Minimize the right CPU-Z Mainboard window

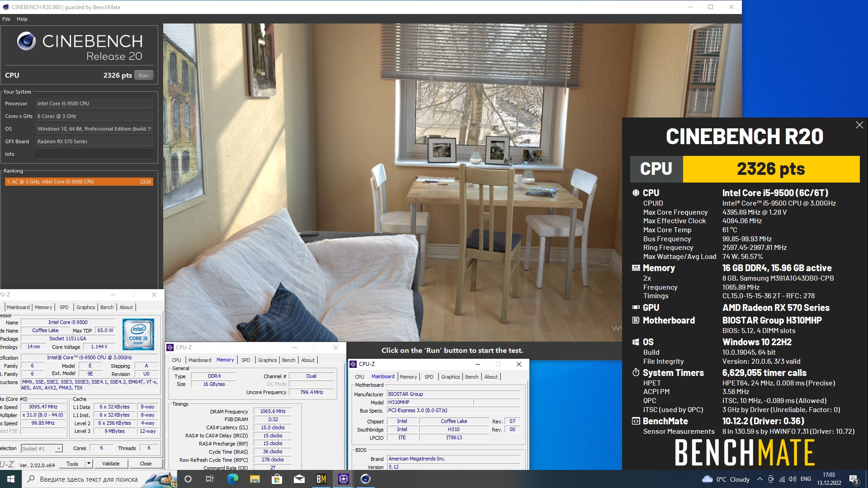(x=477, y=364)
